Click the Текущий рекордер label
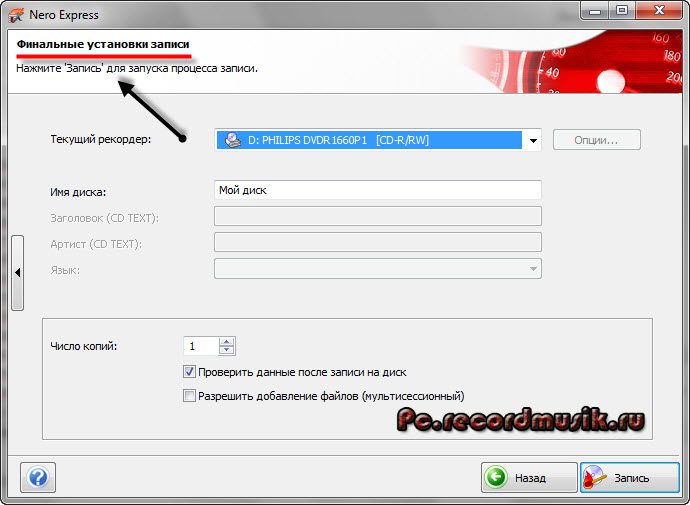Viewport: 690px width, 505px height. pos(101,139)
